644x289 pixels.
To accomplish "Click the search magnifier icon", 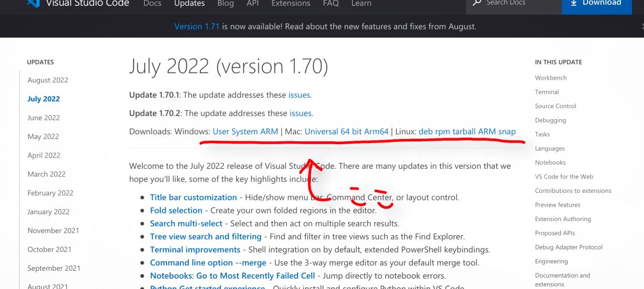I will coord(476,3).
